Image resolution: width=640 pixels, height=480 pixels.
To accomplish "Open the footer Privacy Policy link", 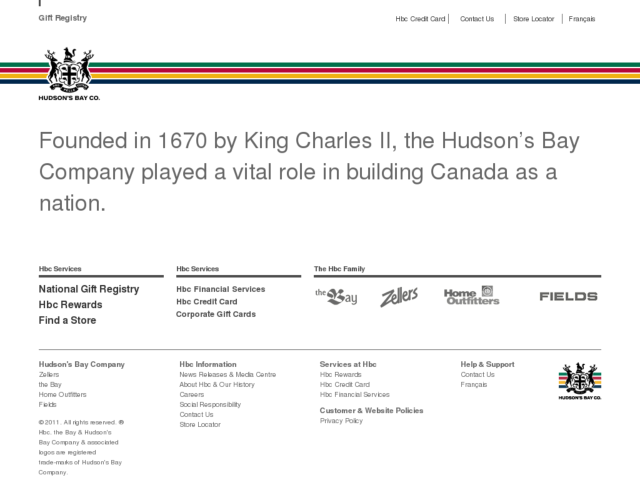I will point(341,421).
